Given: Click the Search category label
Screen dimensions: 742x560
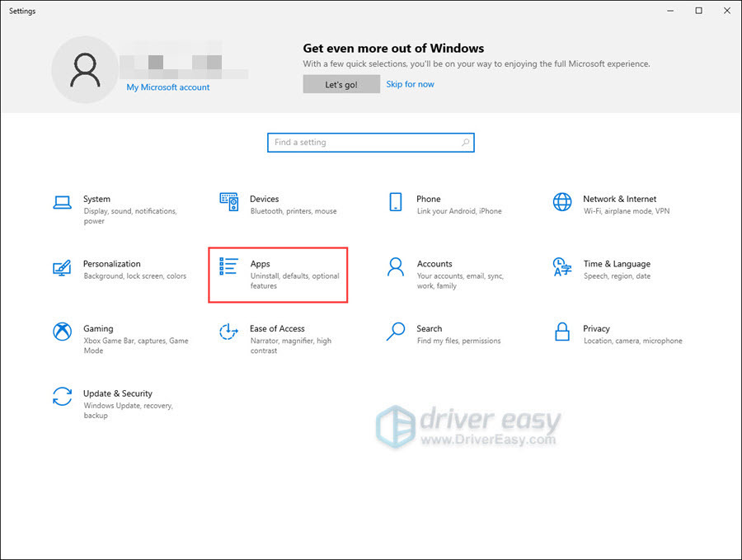Looking at the screenshot, I should pos(430,328).
